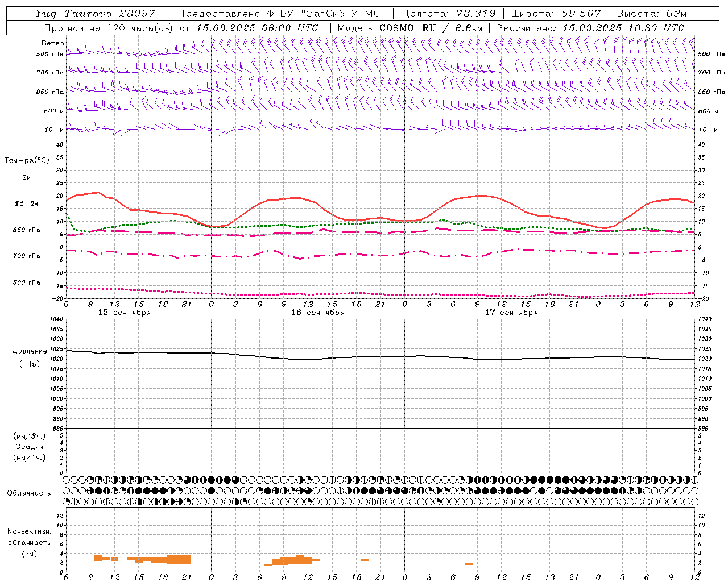Click the (мм/1ч.) precipitation unit label

click(x=30, y=458)
